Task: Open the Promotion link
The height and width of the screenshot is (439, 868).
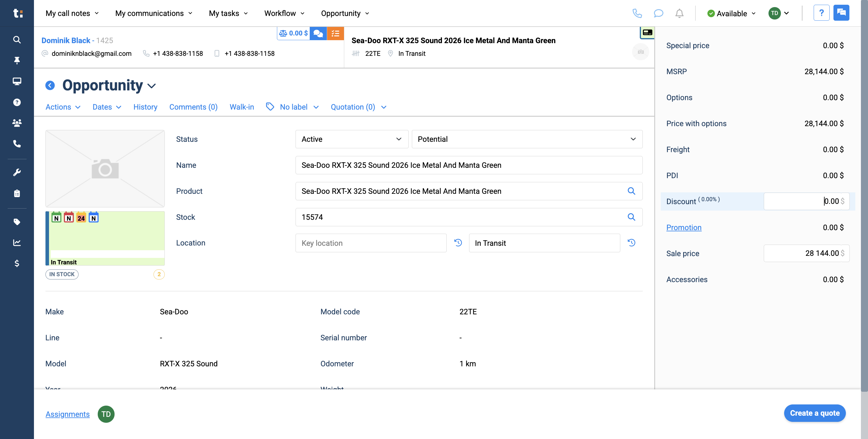Action: [x=684, y=227]
